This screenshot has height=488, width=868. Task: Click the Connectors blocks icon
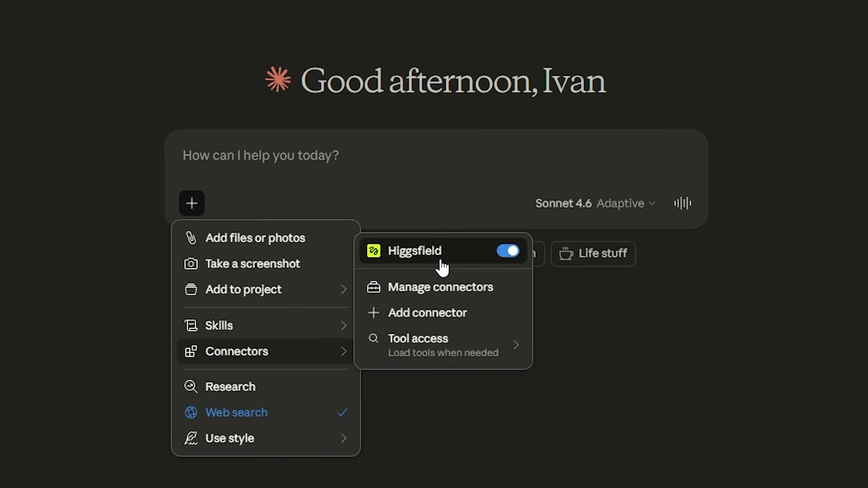191,351
